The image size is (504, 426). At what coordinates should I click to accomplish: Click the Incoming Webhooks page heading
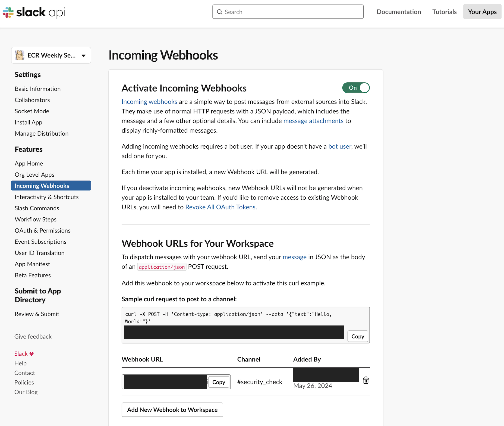pos(163,55)
